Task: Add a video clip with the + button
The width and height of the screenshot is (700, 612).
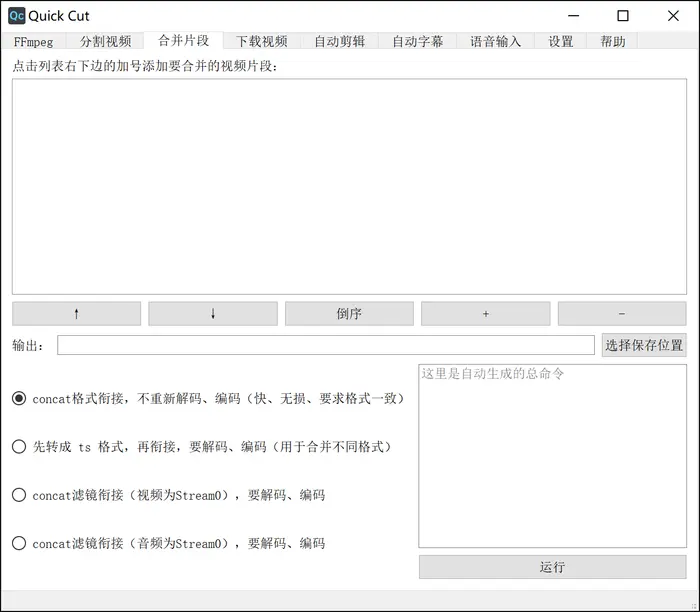Action: (x=486, y=314)
